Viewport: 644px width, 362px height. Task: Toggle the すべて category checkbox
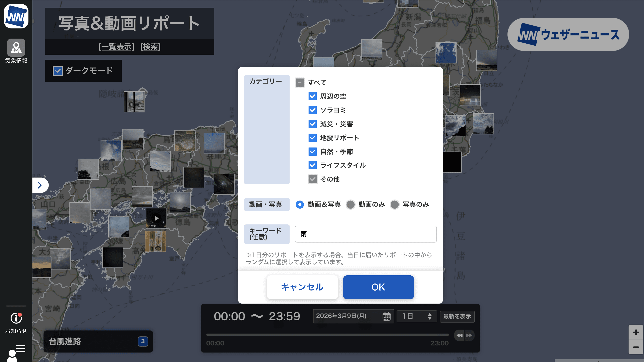300,82
